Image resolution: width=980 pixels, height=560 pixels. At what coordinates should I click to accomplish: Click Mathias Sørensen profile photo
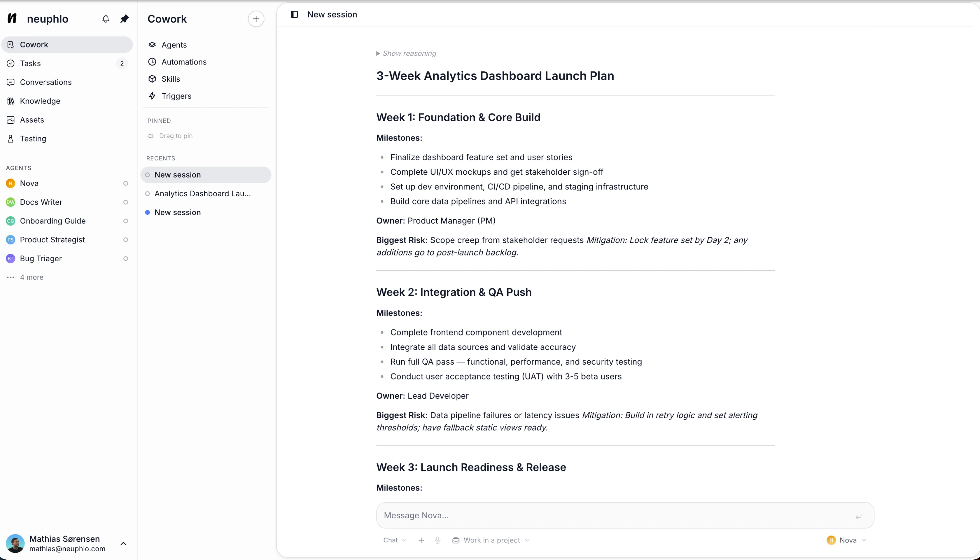(x=15, y=543)
